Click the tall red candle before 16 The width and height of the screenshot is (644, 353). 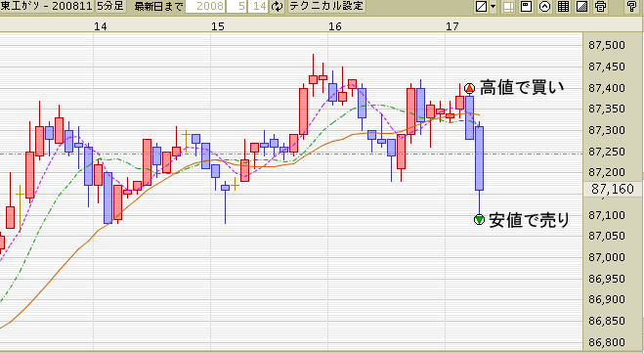tap(303, 111)
